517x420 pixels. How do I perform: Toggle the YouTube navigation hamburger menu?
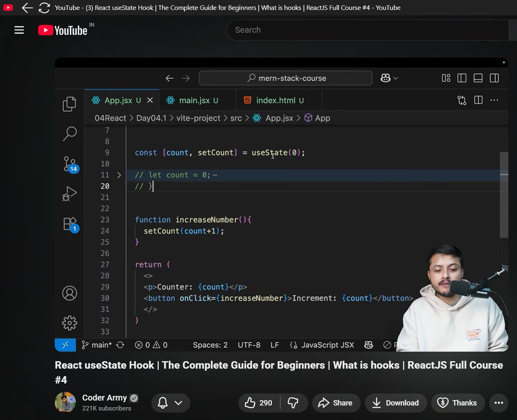coord(19,30)
